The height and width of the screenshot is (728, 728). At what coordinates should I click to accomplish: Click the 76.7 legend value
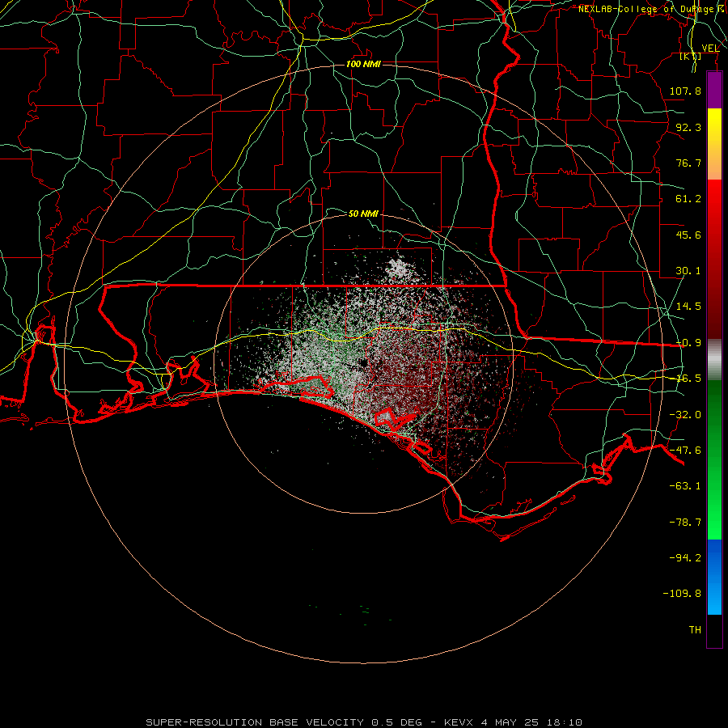point(688,163)
